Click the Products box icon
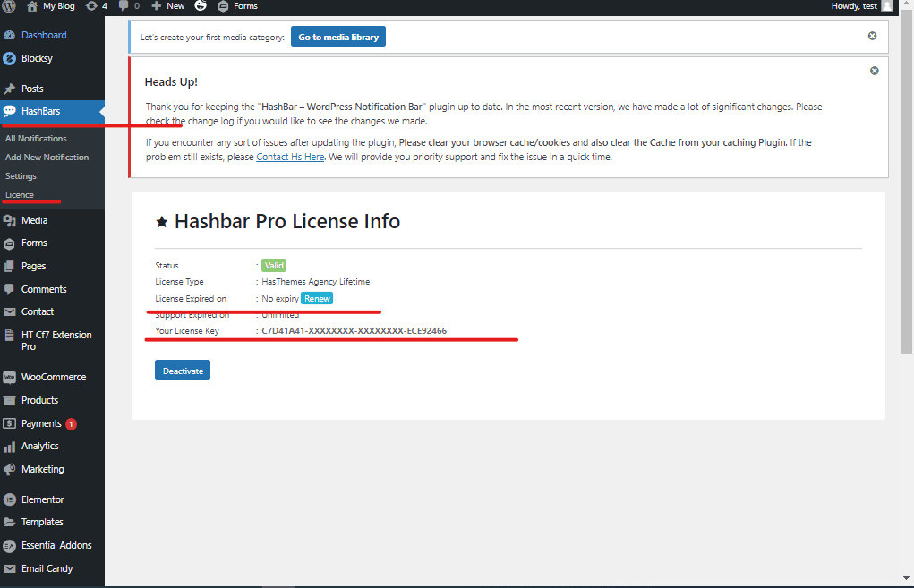Image resolution: width=914 pixels, height=588 pixels. (x=9, y=400)
